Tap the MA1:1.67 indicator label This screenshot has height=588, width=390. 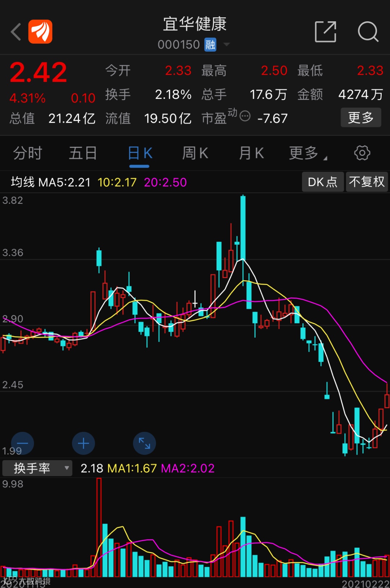tap(132, 468)
